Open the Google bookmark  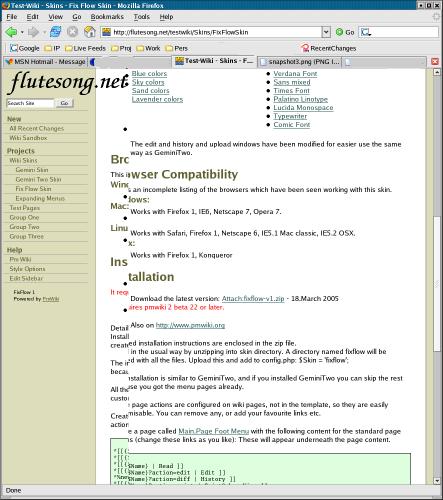25,48
